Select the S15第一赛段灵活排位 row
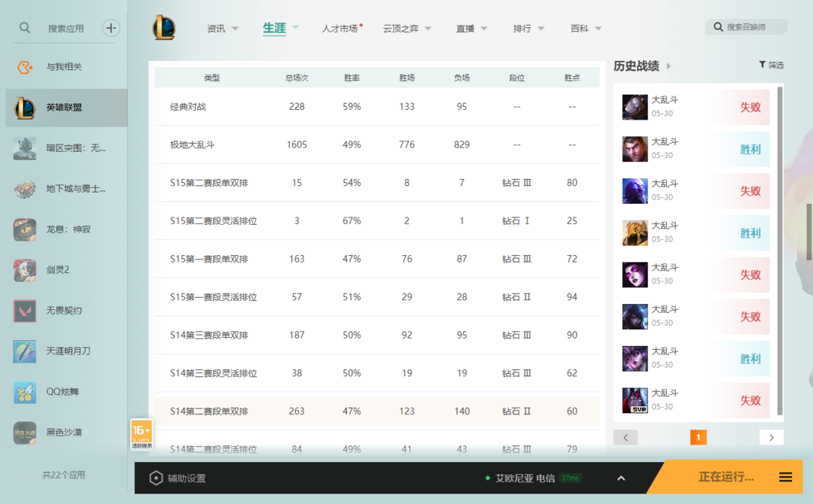Screen dimensions: 813x504 (377, 297)
